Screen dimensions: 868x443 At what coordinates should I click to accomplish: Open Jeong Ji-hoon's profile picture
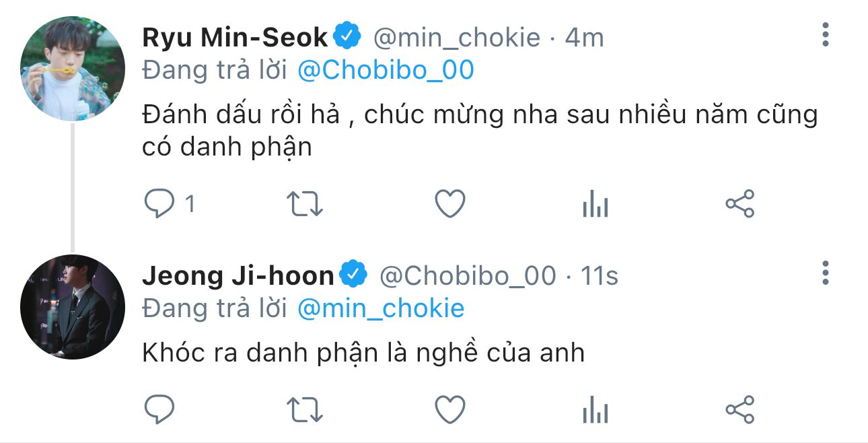73,306
